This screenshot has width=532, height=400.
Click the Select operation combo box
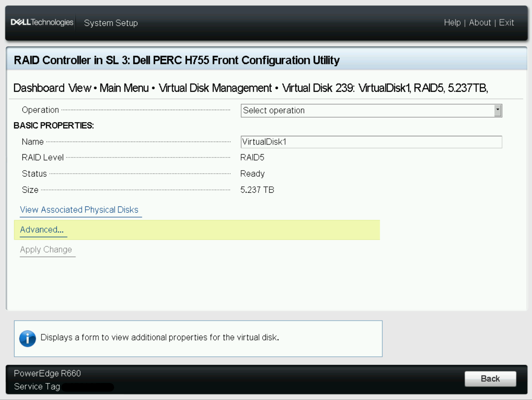(x=371, y=110)
